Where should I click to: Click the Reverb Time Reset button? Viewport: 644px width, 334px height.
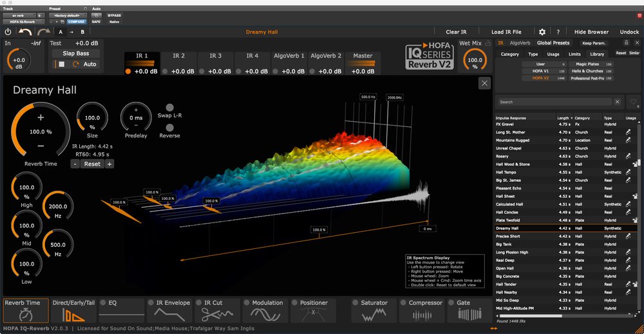pos(92,164)
